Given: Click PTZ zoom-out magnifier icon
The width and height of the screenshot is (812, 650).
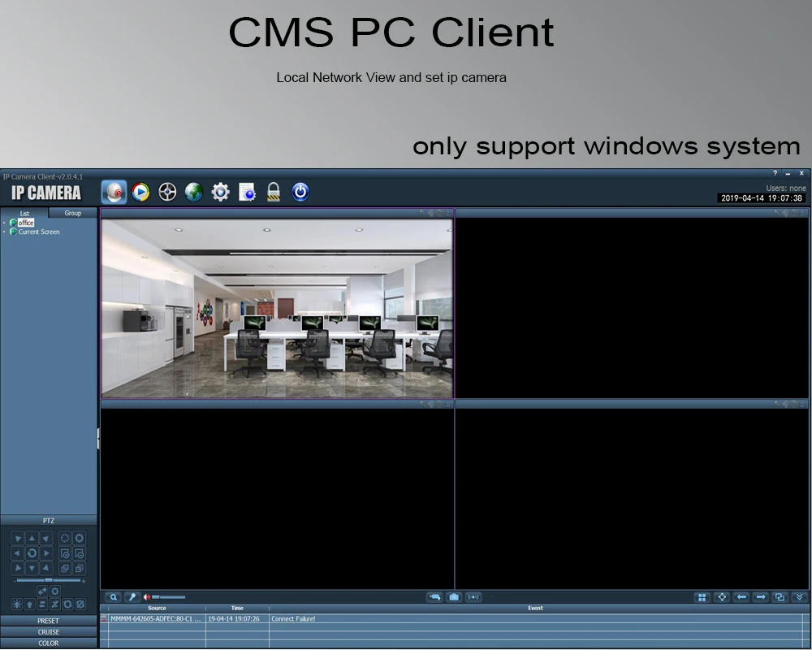Looking at the screenshot, I should [x=80, y=553].
